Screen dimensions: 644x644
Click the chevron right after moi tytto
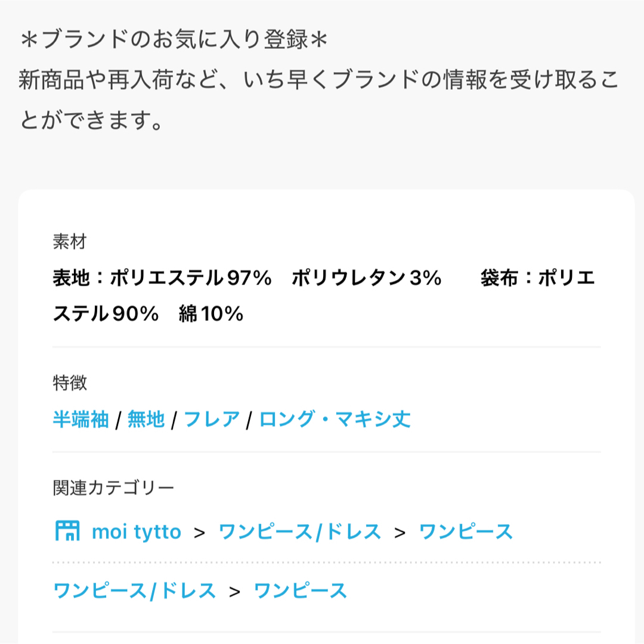pyautogui.click(x=200, y=533)
